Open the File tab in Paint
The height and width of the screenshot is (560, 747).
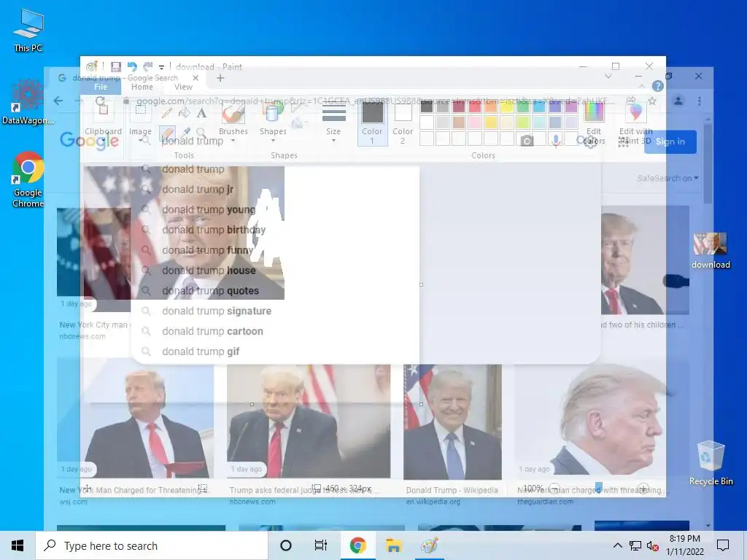(101, 87)
